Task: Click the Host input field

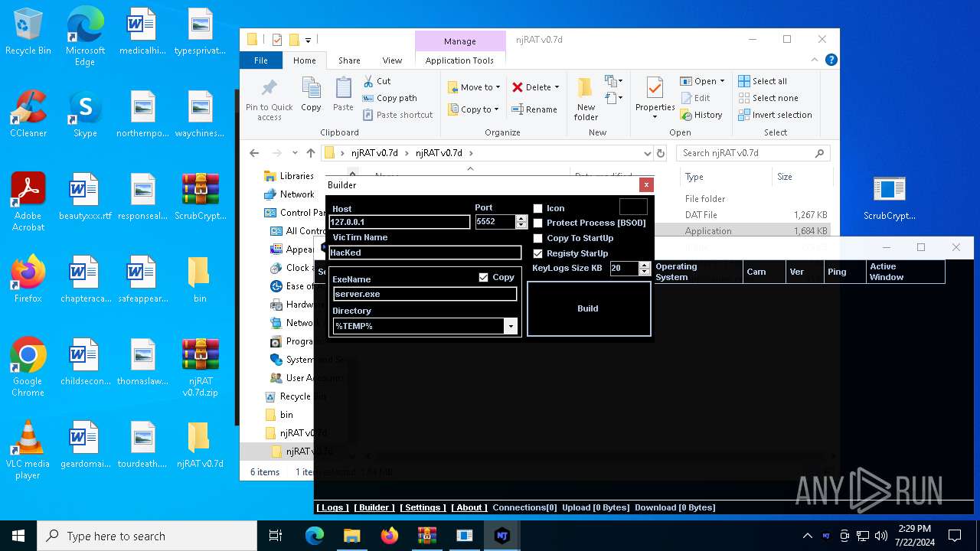Action: tap(400, 222)
